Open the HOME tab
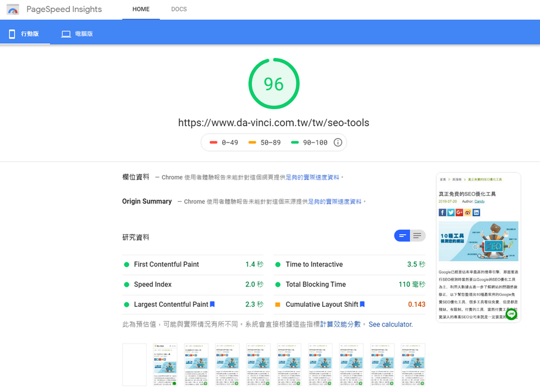Image resolution: width=540 pixels, height=392 pixels. [x=141, y=9]
